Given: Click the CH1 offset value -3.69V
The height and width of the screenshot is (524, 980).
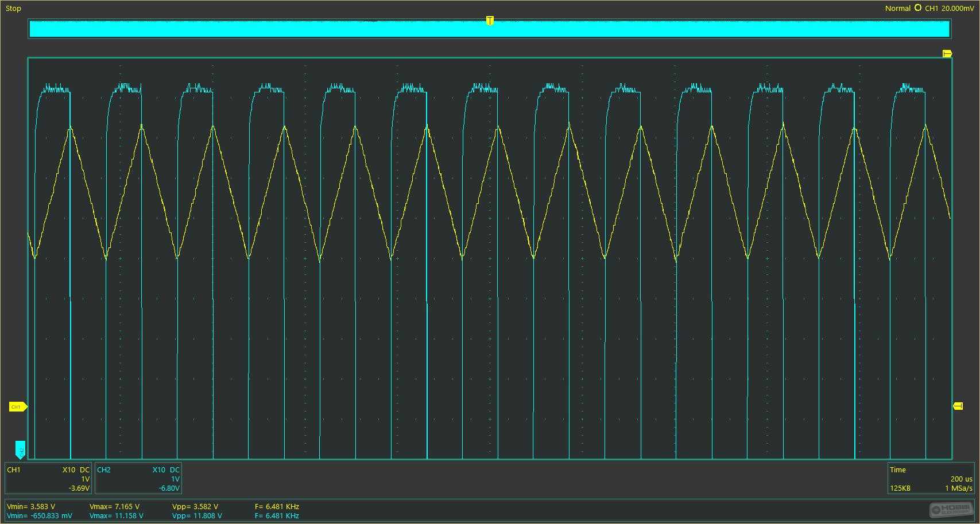Looking at the screenshot, I should 79,488.
